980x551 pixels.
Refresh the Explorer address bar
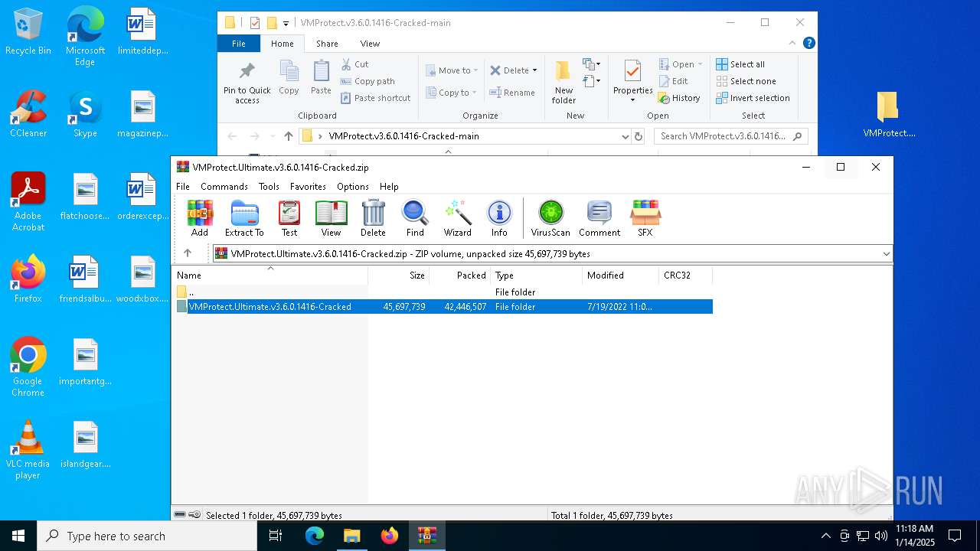pos(639,136)
